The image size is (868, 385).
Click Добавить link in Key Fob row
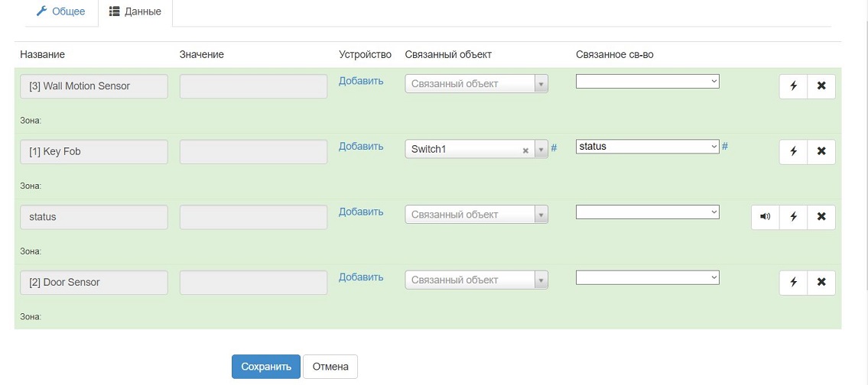[361, 146]
